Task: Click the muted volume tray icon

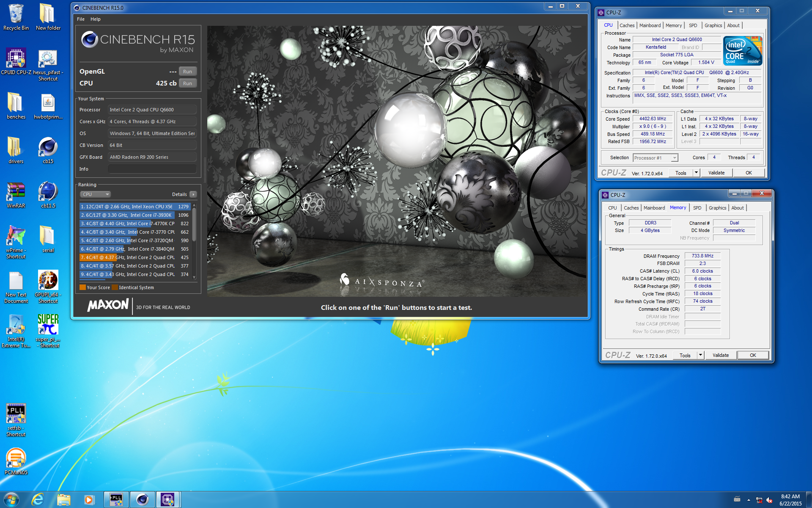Action: pyautogui.click(x=769, y=500)
